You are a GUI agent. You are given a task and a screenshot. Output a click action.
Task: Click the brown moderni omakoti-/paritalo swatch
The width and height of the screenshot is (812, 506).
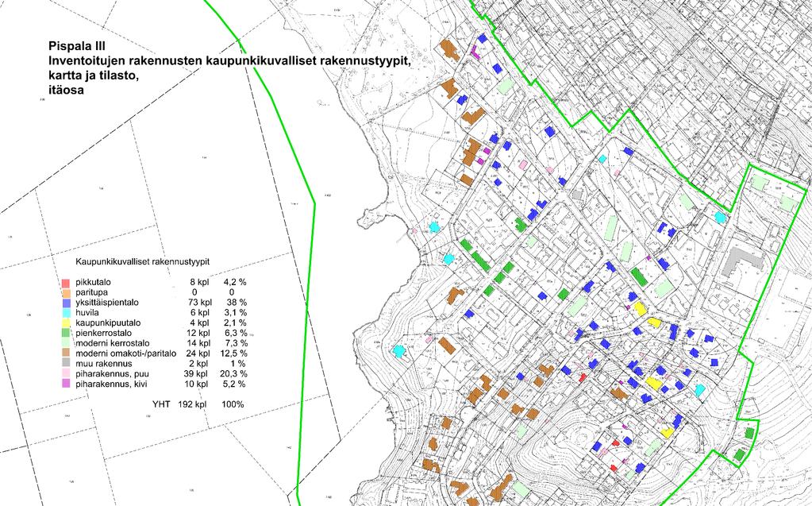[65, 353]
